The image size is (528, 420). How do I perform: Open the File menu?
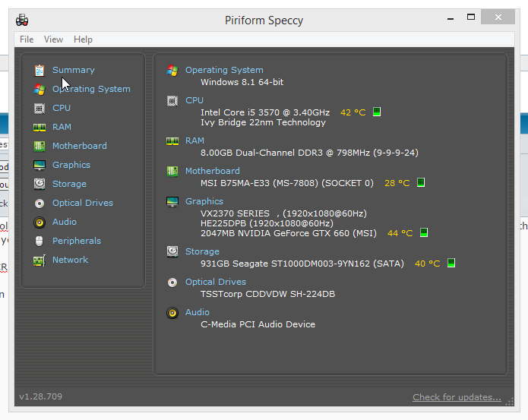click(27, 39)
